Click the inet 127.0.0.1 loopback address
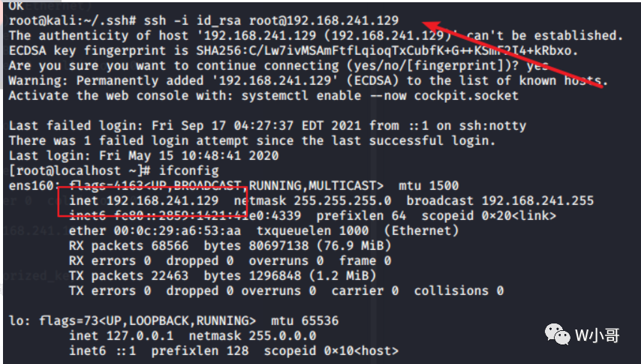The height and width of the screenshot is (364, 641). 121,336
